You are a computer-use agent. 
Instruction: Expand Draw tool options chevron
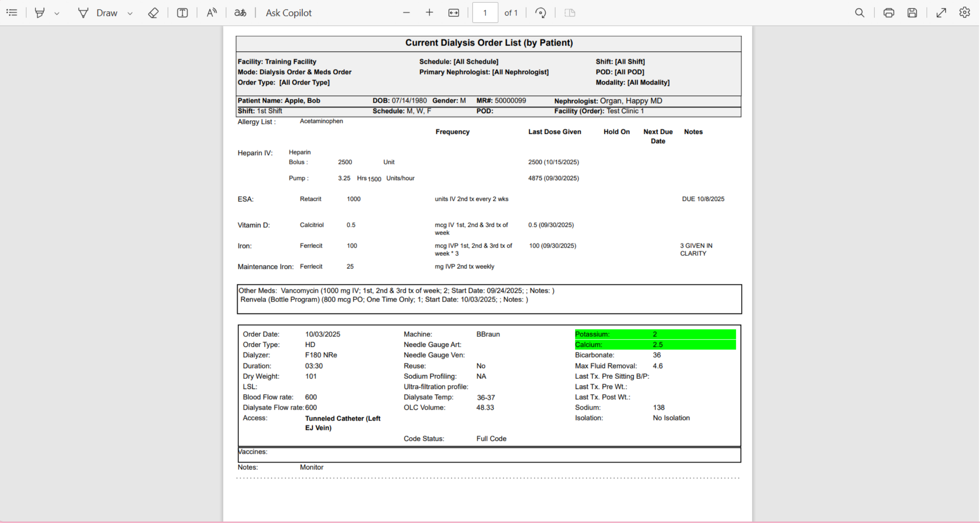click(130, 13)
